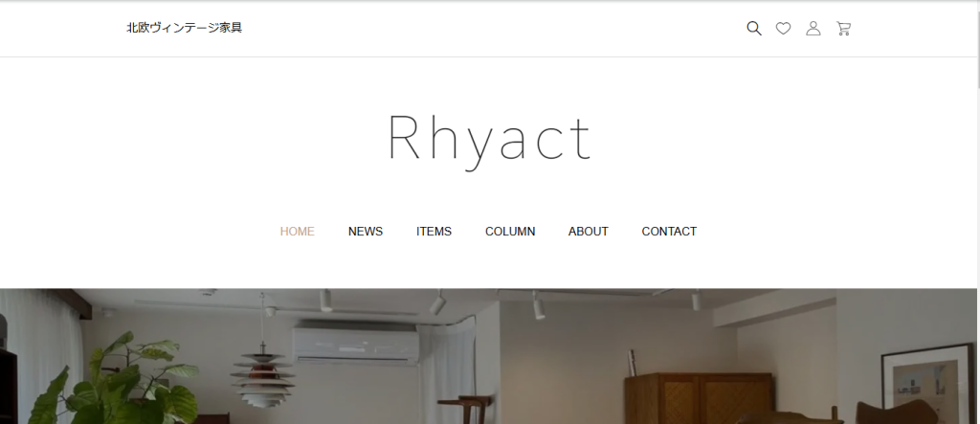Click the white air conditioner in photo

pos(356,346)
